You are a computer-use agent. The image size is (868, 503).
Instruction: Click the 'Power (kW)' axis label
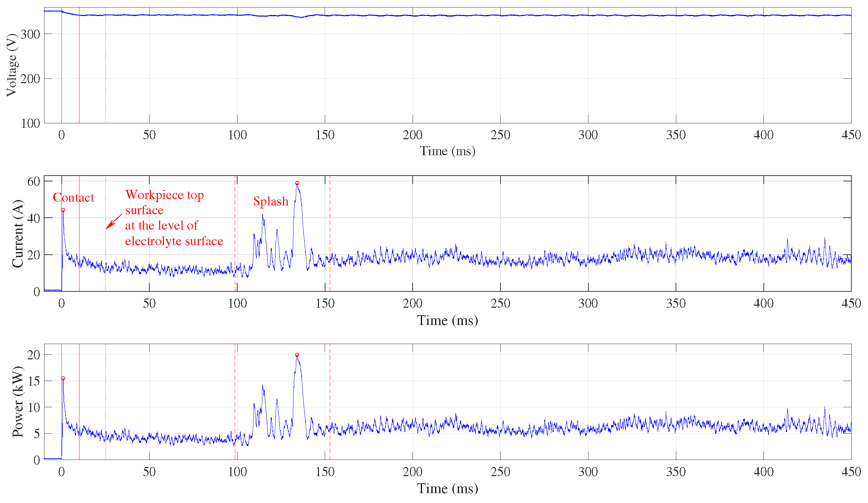click(x=17, y=402)
